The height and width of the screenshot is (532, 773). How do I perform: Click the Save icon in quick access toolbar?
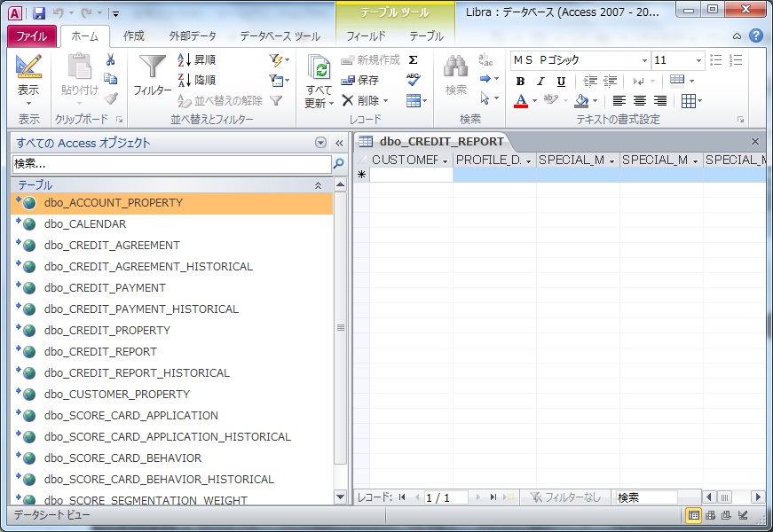coord(39,13)
